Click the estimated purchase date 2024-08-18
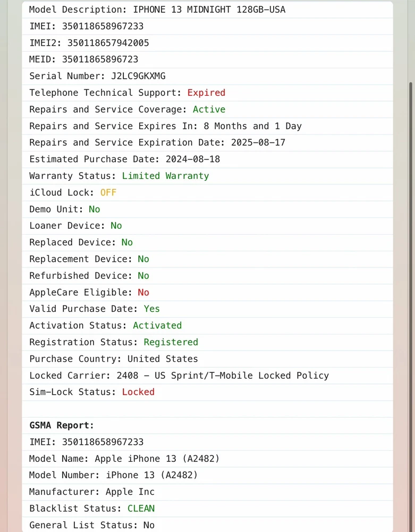 click(x=192, y=159)
